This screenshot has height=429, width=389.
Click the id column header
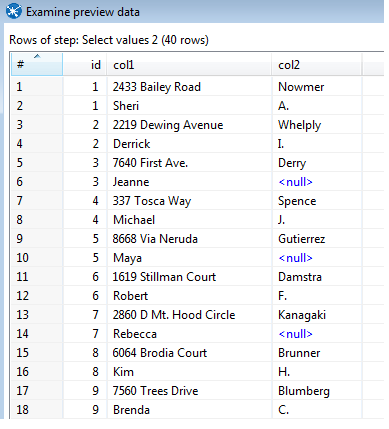(85, 64)
